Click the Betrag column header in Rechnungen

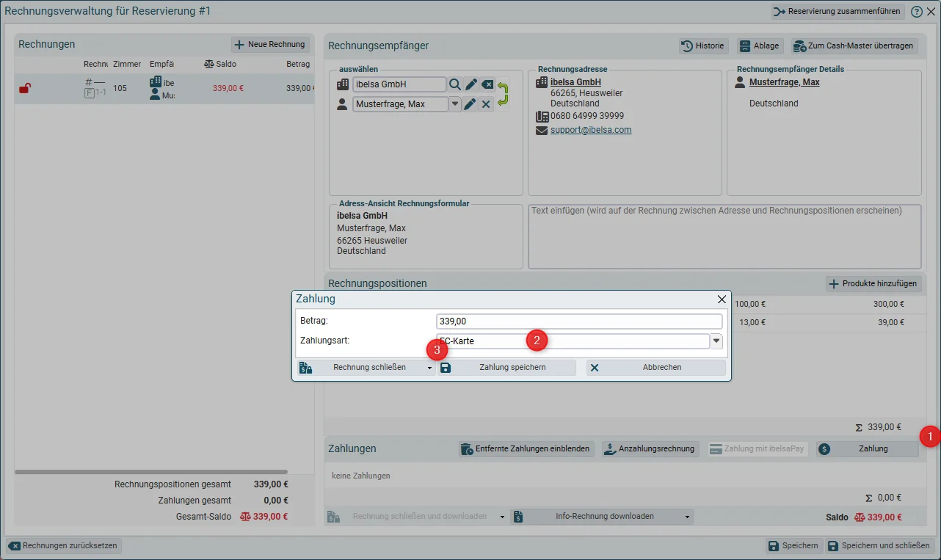click(x=298, y=65)
